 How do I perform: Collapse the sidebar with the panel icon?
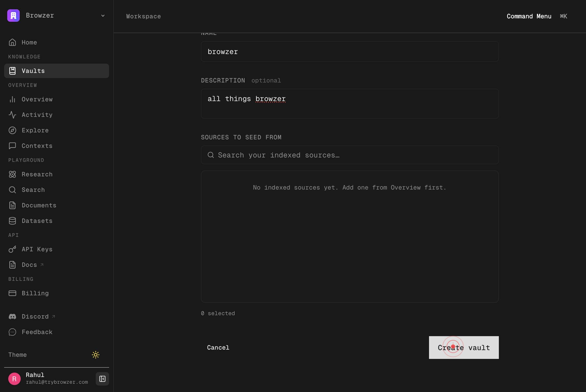click(x=102, y=379)
